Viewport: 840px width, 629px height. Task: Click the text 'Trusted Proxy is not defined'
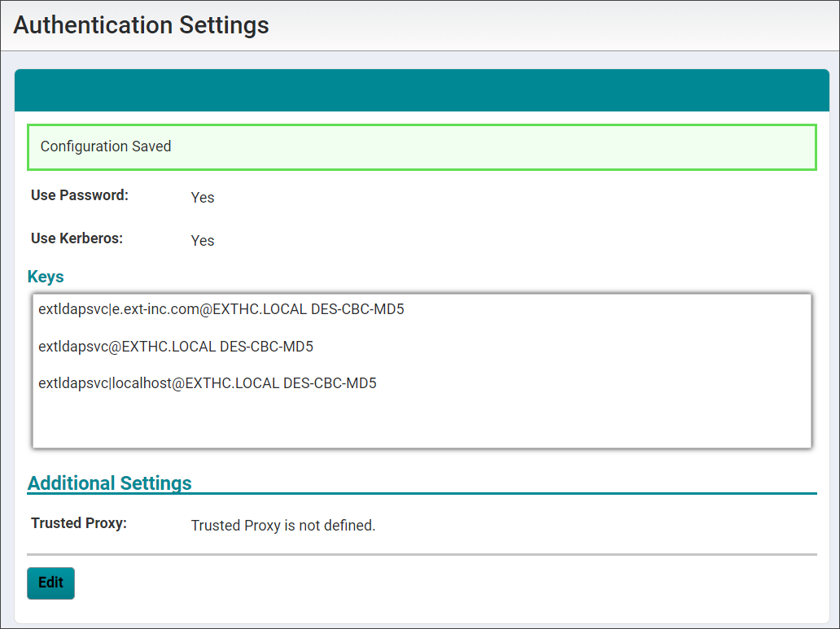tap(282, 526)
